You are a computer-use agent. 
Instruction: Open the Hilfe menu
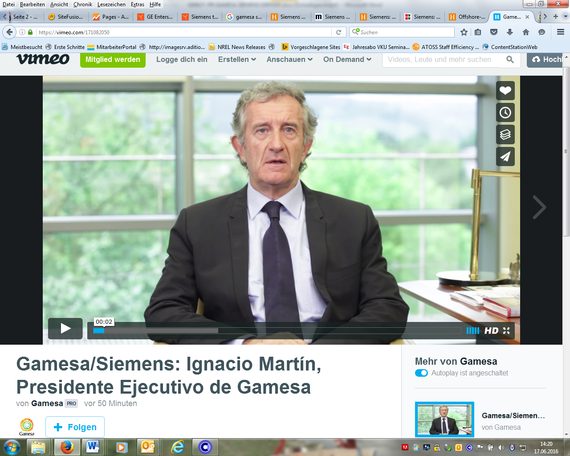pos(155,4)
